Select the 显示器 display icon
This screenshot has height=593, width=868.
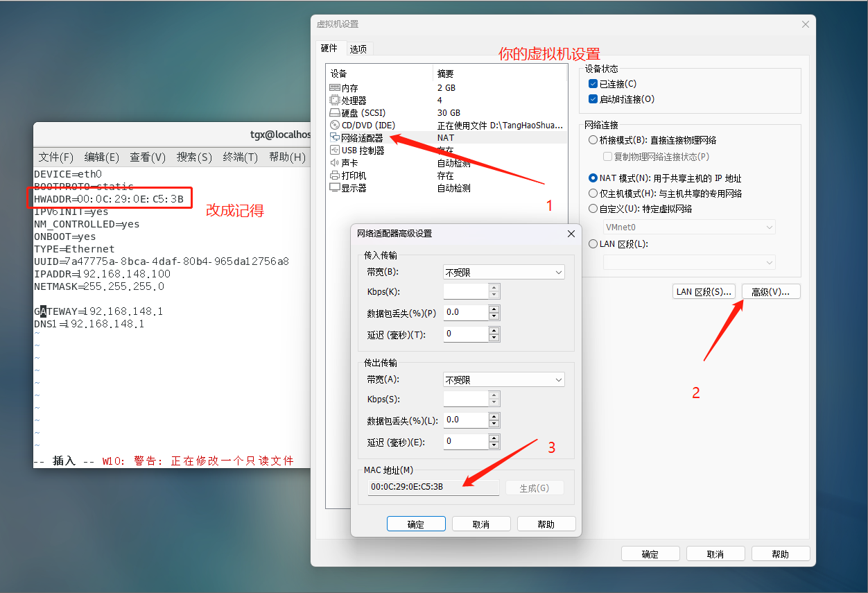tap(335, 188)
